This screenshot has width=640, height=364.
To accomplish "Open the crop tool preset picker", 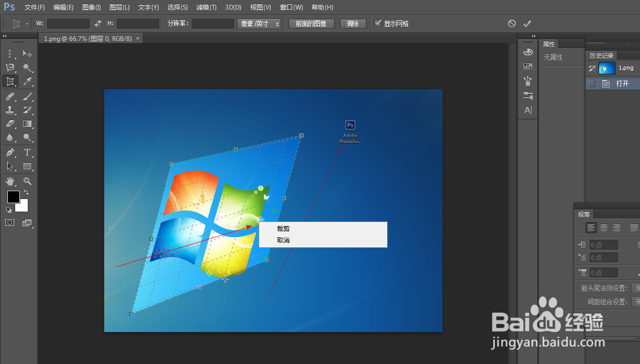I will [x=19, y=24].
